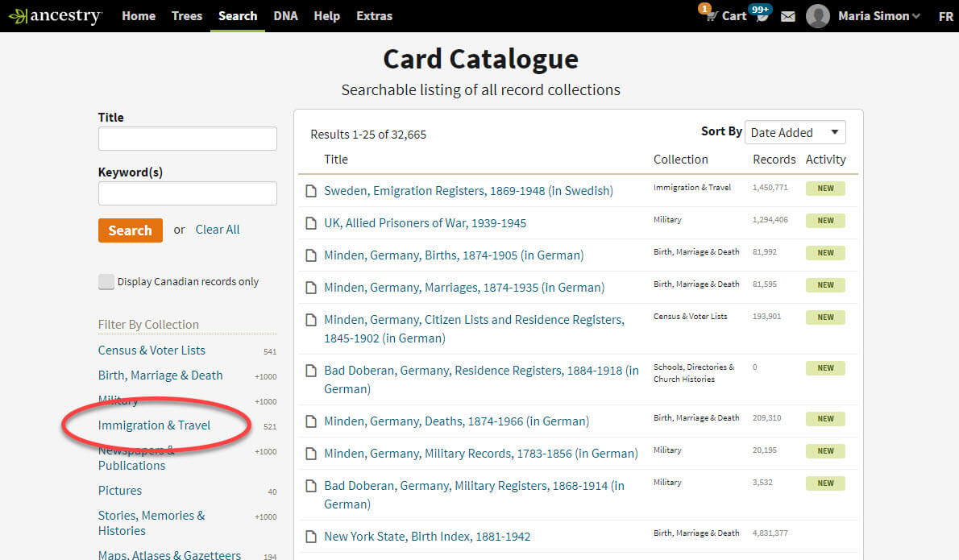Click the record count 4,831,377

[770, 533]
